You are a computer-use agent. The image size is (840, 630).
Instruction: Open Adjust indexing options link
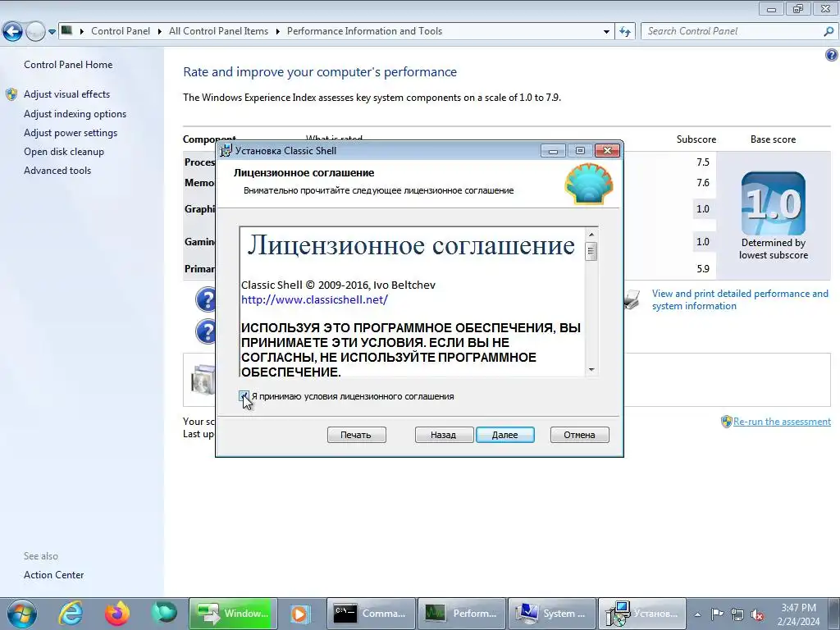(75, 114)
